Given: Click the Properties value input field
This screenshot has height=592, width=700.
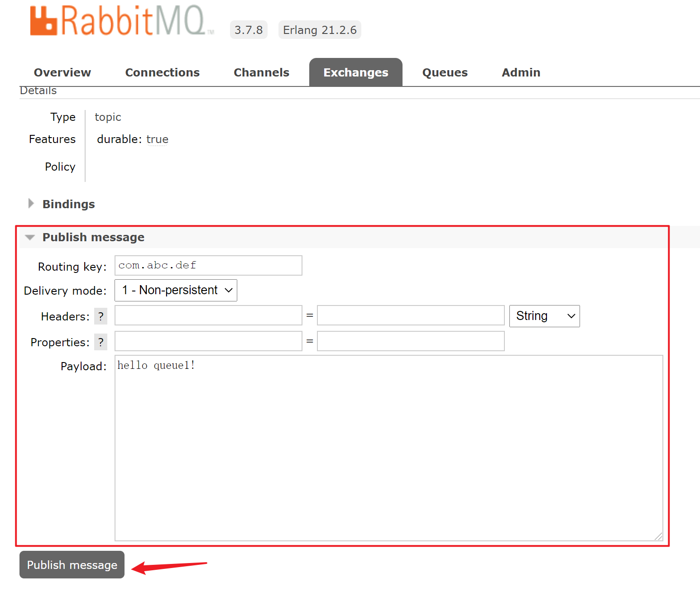Looking at the screenshot, I should (x=411, y=341).
